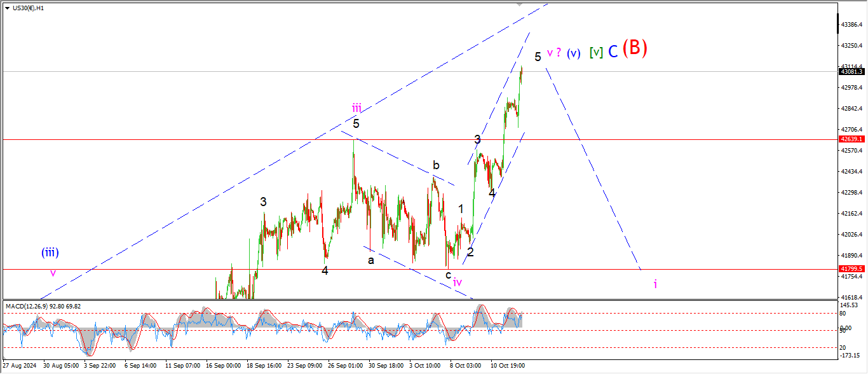The image size is (868, 374).
Task: Select the blue C wave label
Action: pyautogui.click(x=613, y=52)
